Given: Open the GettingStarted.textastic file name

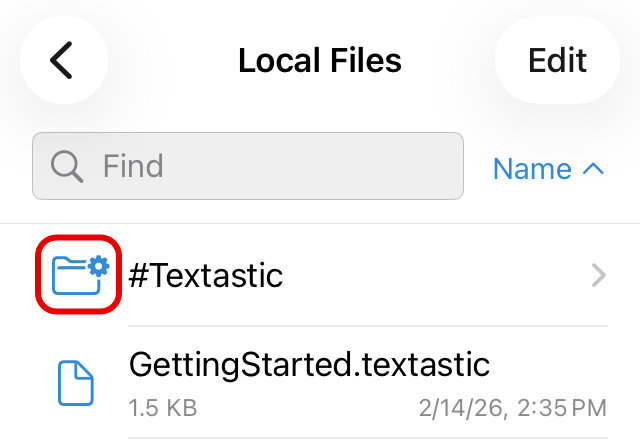Looking at the screenshot, I should coord(309,364).
